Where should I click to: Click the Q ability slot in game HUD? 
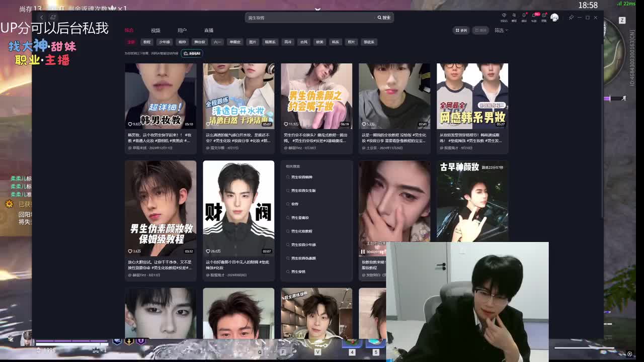click(x=260, y=352)
